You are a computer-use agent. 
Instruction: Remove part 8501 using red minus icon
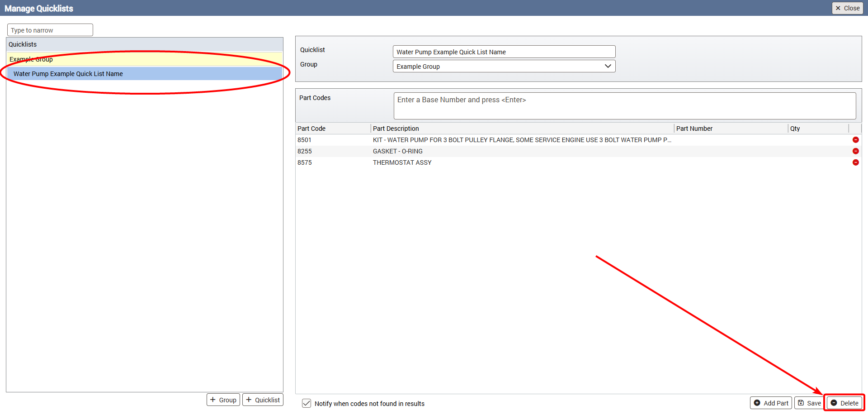tap(855, 140)
